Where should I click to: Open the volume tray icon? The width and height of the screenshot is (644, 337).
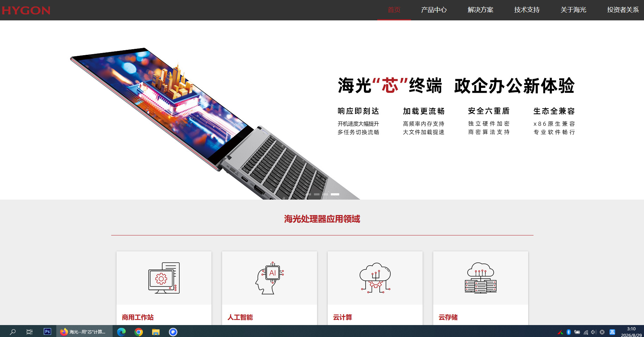(x=594, y=332)
